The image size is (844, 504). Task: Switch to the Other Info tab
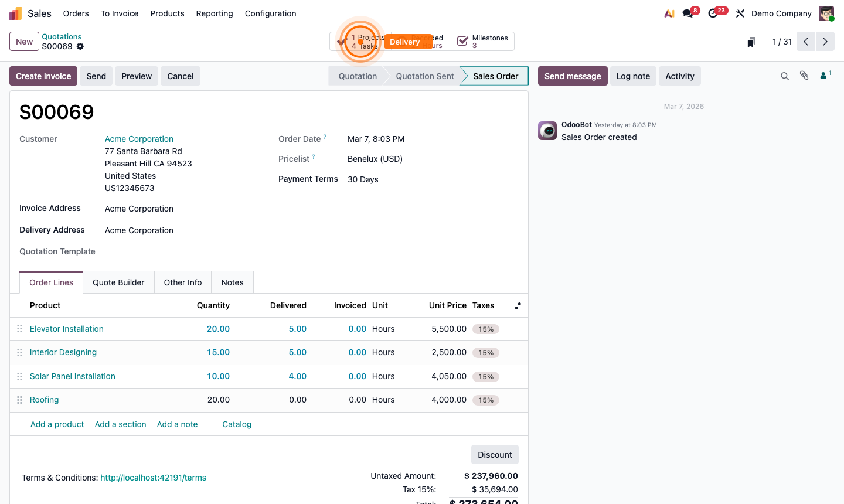[x=182, y=282]
